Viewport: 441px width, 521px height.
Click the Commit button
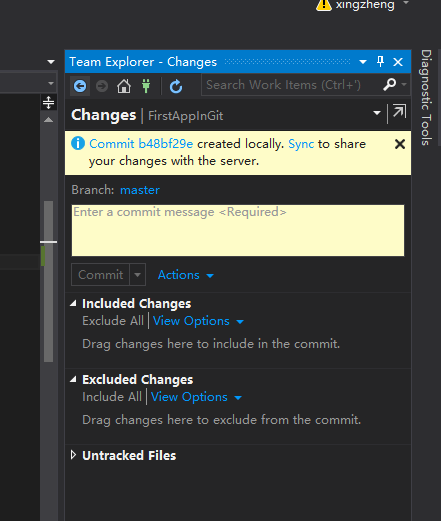(100, 275)
